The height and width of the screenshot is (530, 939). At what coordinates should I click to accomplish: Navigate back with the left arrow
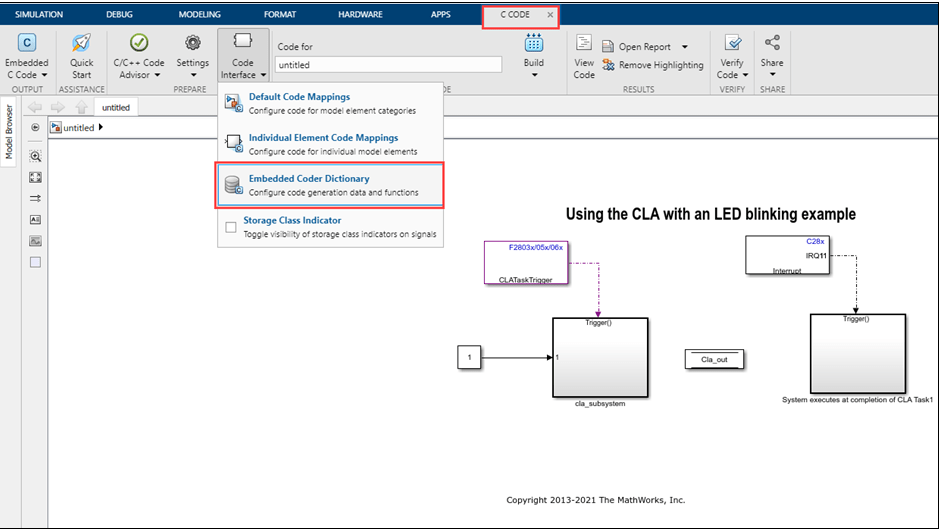pyautogui.click(x=35, y=107)
